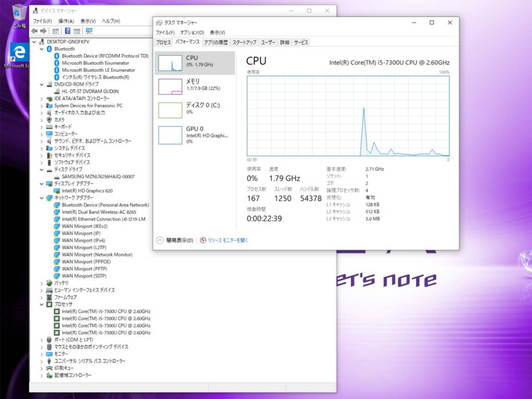The image size is (532, 399).
Task: Click the resource monitor icon in Task Manager
Action: [203, 240]
